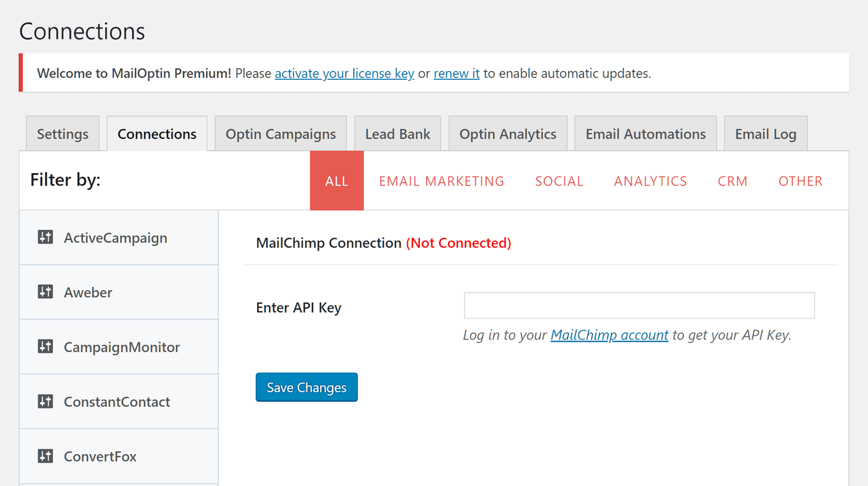Click the sliders icon beside ActiveCampaign
Image resolution: width=868 pixels, height=486 pixels.
[46, 238]
